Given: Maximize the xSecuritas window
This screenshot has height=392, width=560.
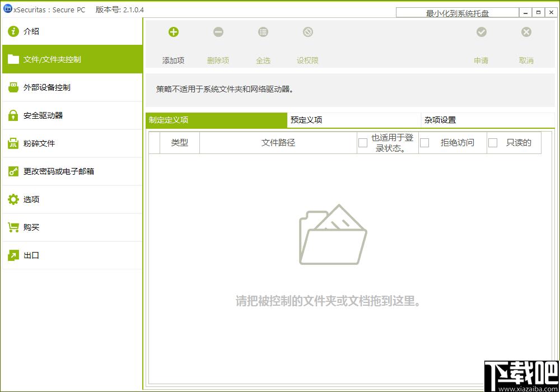Looking at the screenshot, I should [538, 12].
